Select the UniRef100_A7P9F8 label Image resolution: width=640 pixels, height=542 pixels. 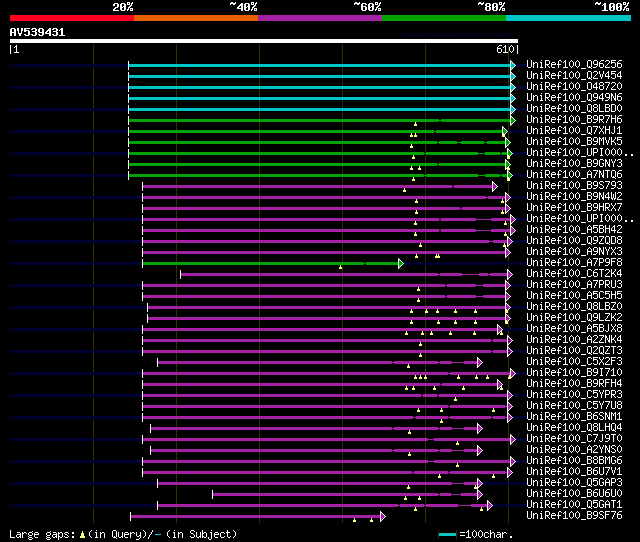(574, 262)
